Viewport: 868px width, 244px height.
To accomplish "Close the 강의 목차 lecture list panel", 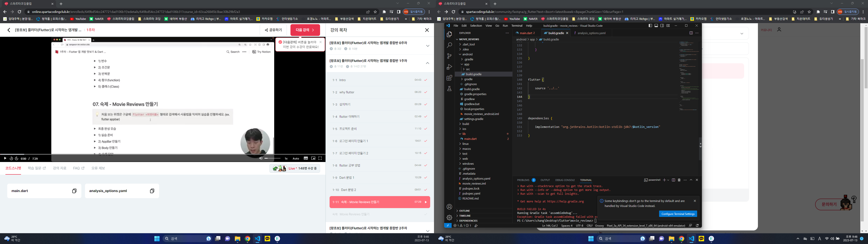I will tap(427, 30).
